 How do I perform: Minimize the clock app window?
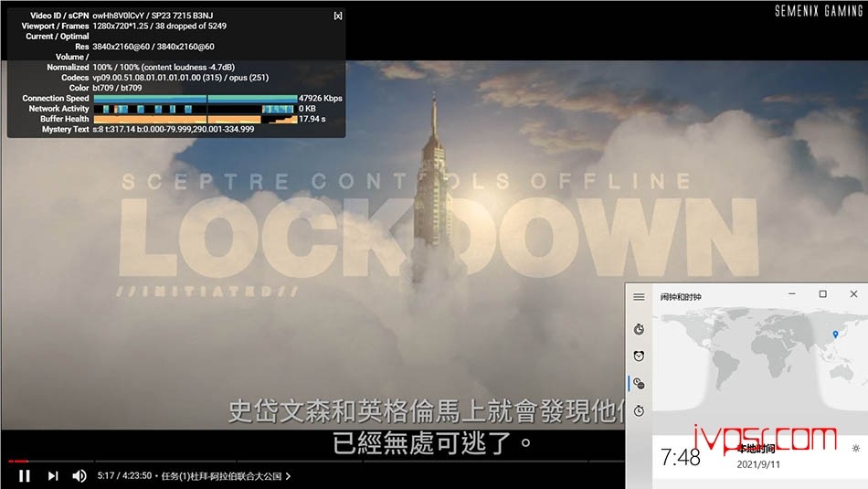coord(792,294)
